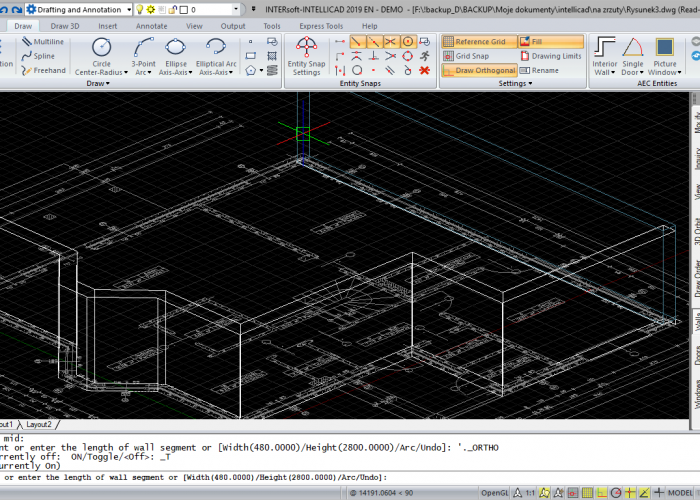Click the coordinates readout 14191.0604 < 90
The image size is (700, 500).
click(x=382, y=493)
